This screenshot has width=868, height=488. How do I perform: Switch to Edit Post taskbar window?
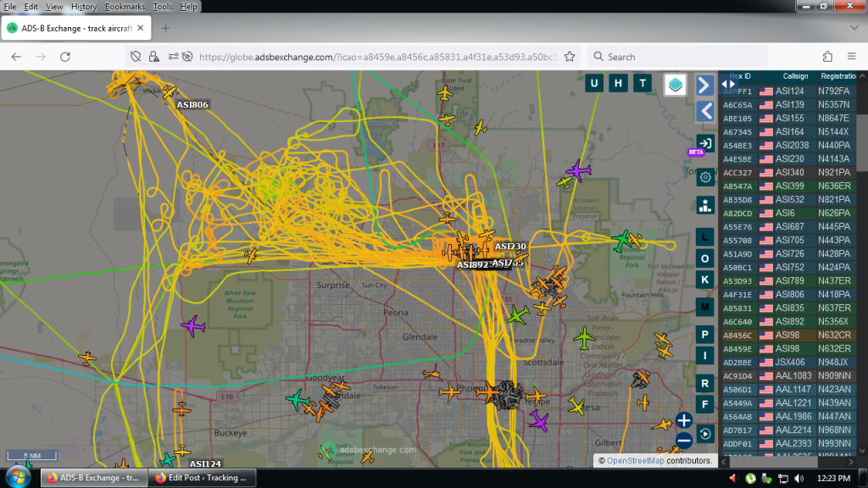tap(203, 478)
